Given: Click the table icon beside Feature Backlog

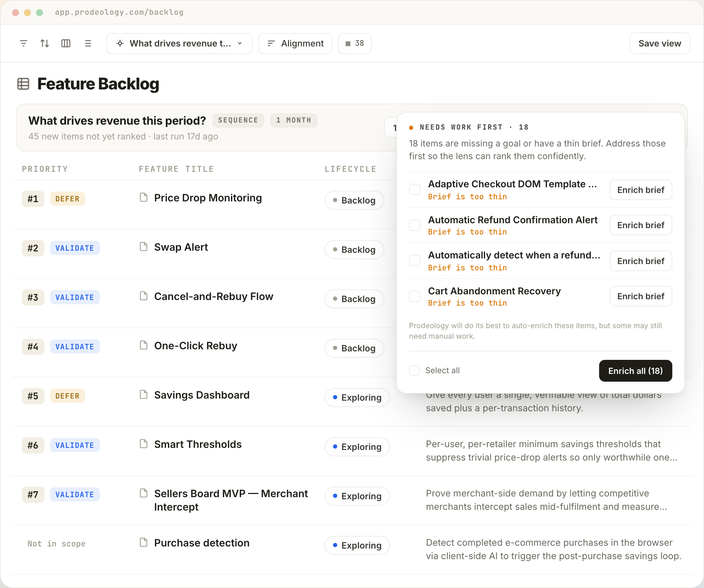Looking at the screenshot, I should coord(23,84).
